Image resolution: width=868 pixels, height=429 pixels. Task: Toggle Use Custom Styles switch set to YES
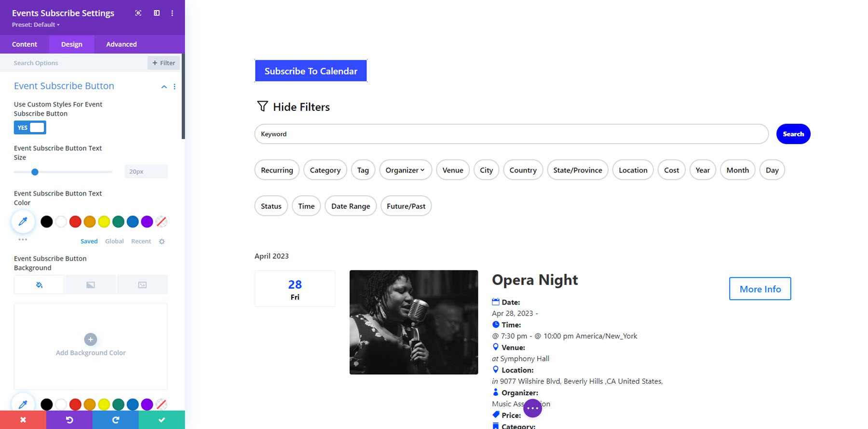30,128
